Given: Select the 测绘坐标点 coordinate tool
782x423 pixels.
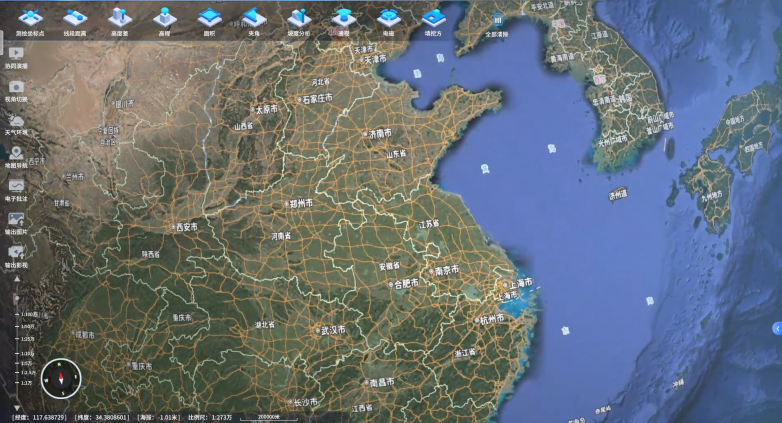Looking at the screenshot, I should pyautogui.click(x=28, y=17).
